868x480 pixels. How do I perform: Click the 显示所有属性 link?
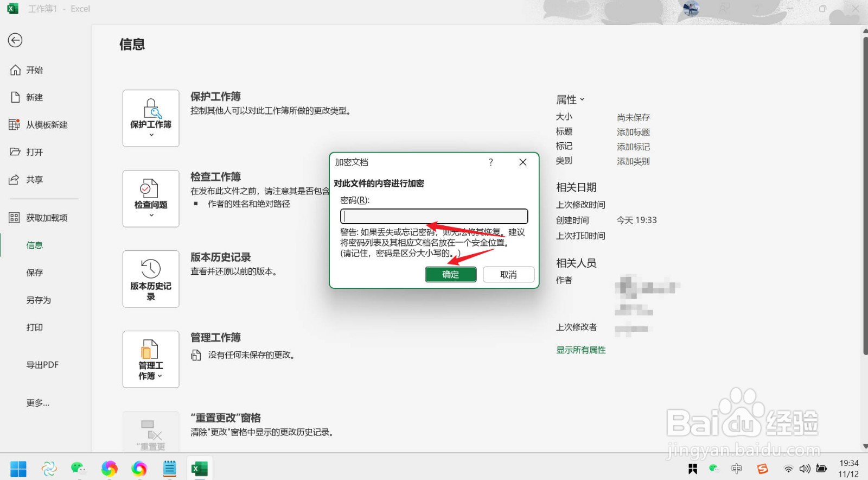pyautogui.click(x=581, y=350)
